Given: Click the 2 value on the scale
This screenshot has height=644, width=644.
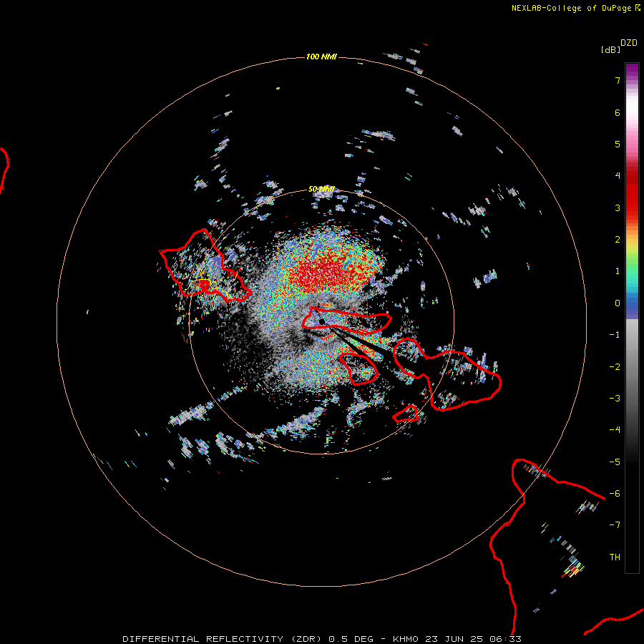Looking at the screenshot, I should (x=618, y=240).
